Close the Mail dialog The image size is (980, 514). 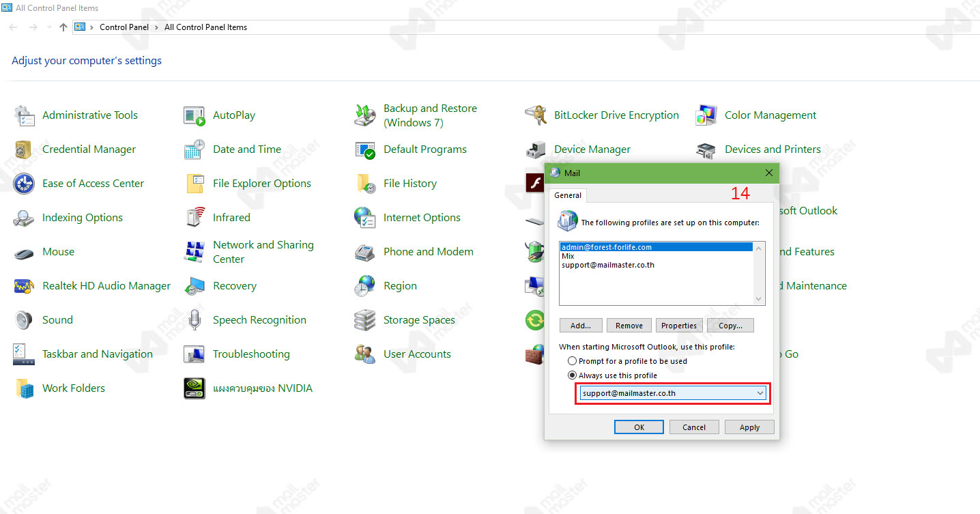769,173
